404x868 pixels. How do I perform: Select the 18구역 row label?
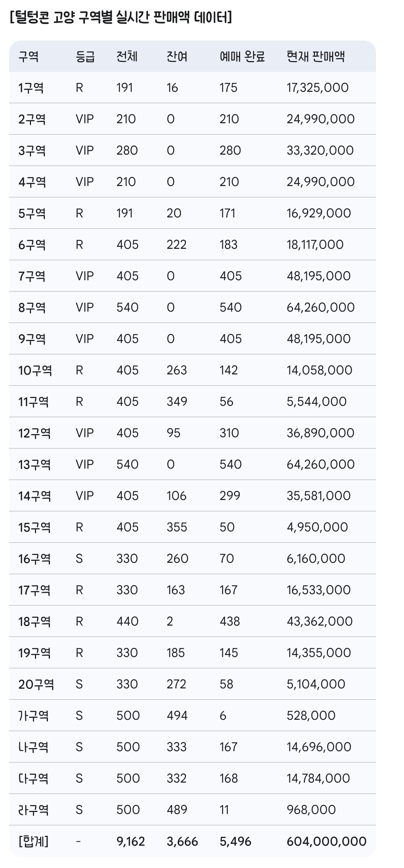click(34, 622)
